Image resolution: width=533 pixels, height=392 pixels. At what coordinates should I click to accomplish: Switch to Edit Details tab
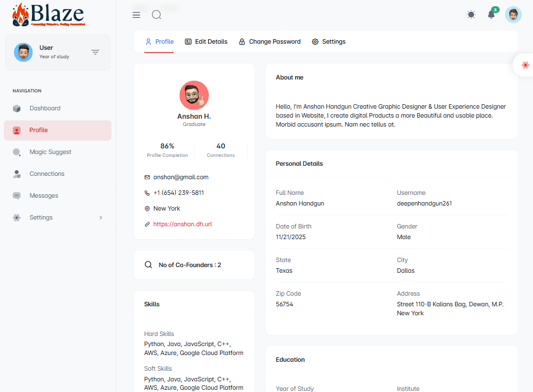click(206, 41)
